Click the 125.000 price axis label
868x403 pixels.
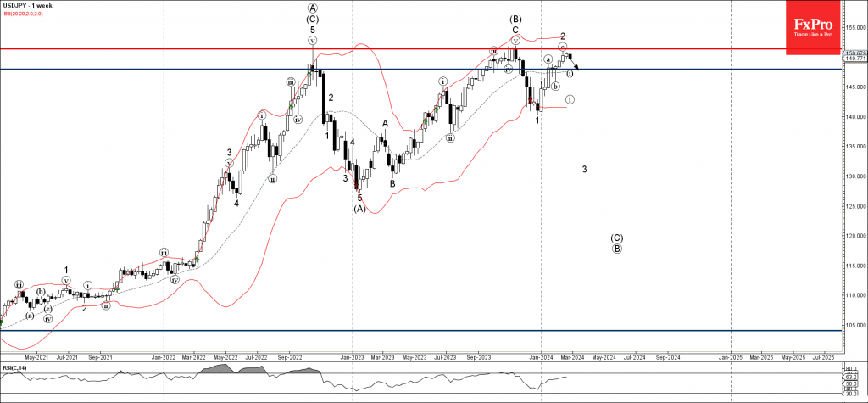[x=854, y=206]
